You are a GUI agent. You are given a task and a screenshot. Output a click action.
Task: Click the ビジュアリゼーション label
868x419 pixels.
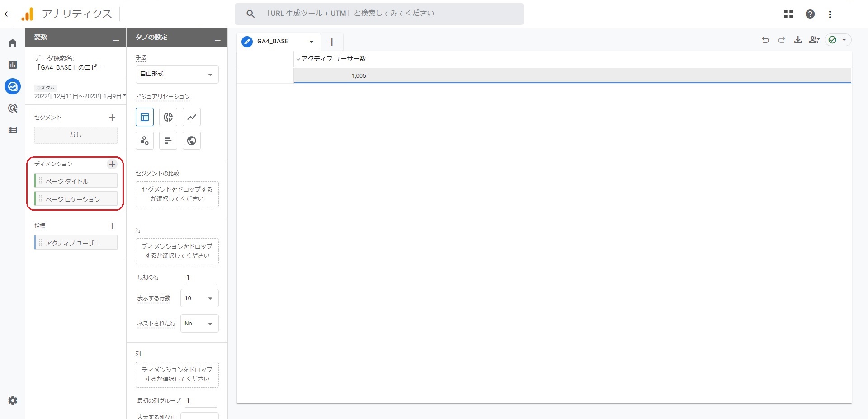pyautogui.click(x=163, y=97)
